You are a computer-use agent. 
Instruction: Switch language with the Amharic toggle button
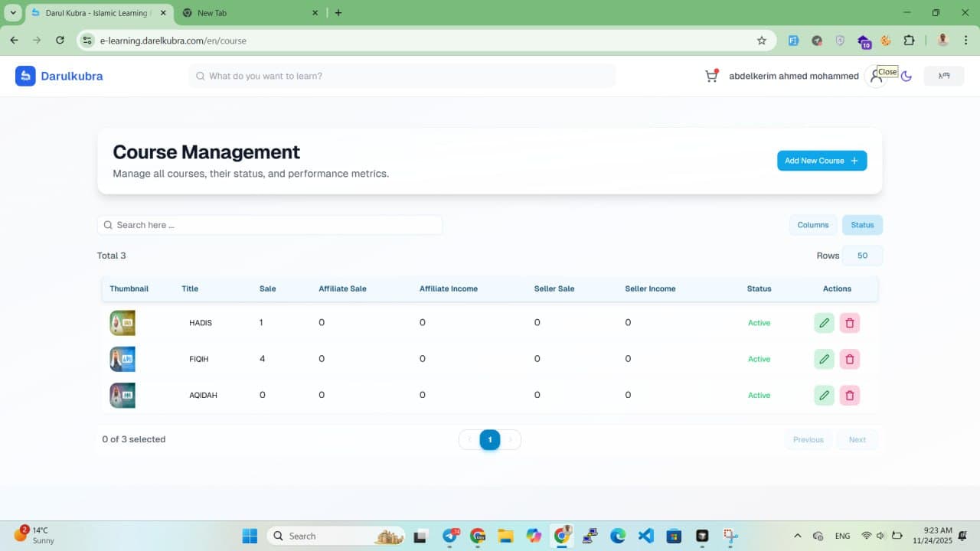943,76
